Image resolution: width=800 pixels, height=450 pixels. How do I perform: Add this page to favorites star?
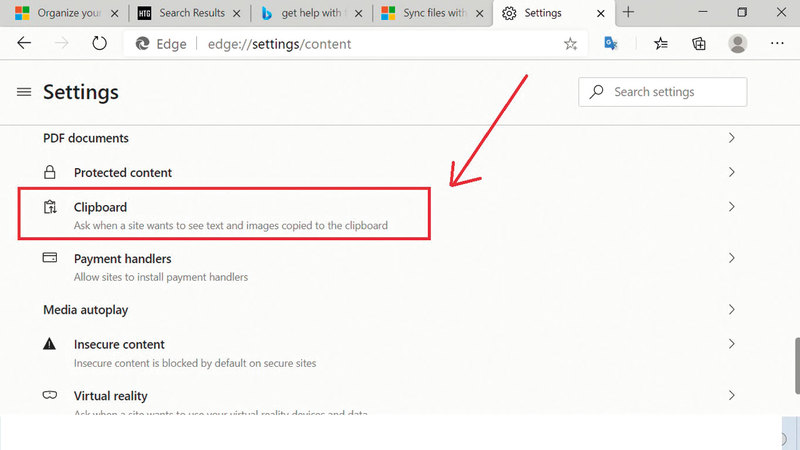[570, 44]
